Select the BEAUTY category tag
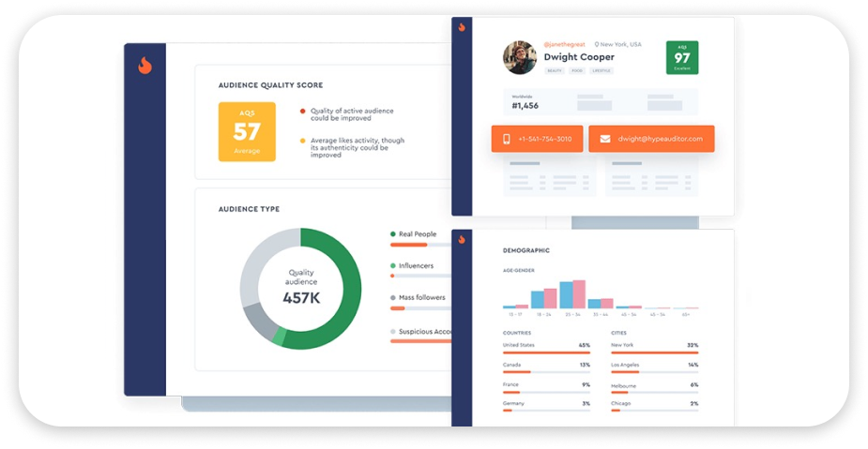The width and height of the screenshot is (868, 449). [x=555, y=70]
